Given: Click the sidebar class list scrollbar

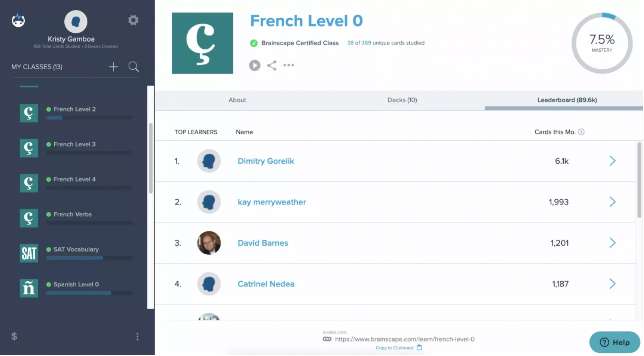Looking at the screenshot, I should (x=151, y=158).
